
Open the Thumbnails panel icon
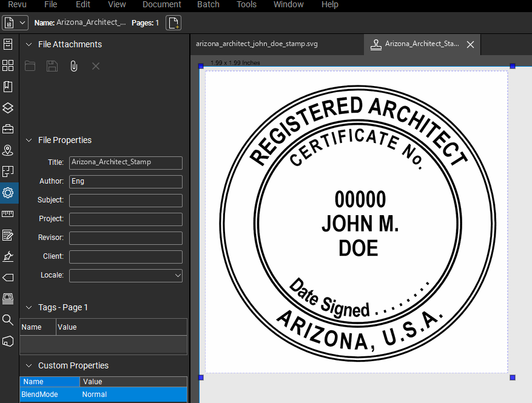click(8, 65)
